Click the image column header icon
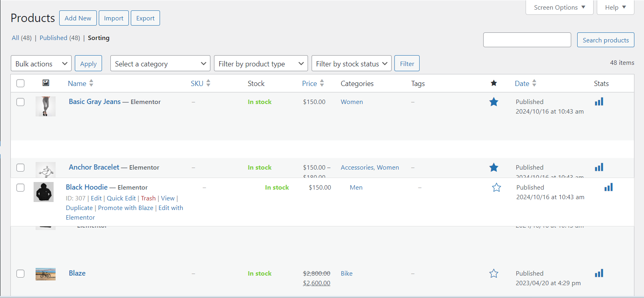The image size is (644, 298). (x=46, y=83)
